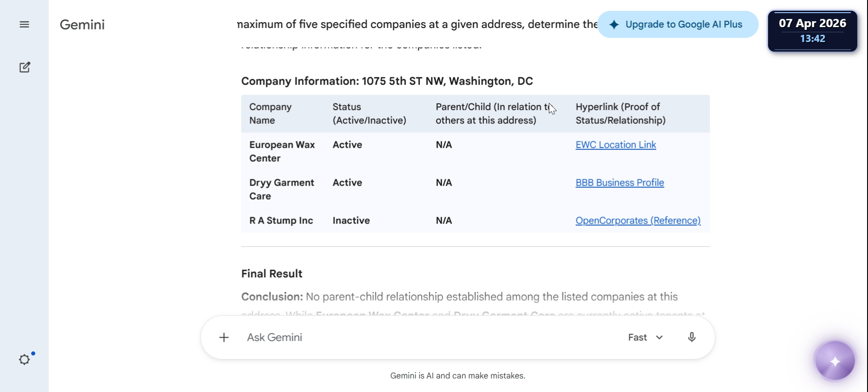Open the OpenCorporates (Reference) link
This screenshot has height=392, width=868.
(x=637, y=221)
